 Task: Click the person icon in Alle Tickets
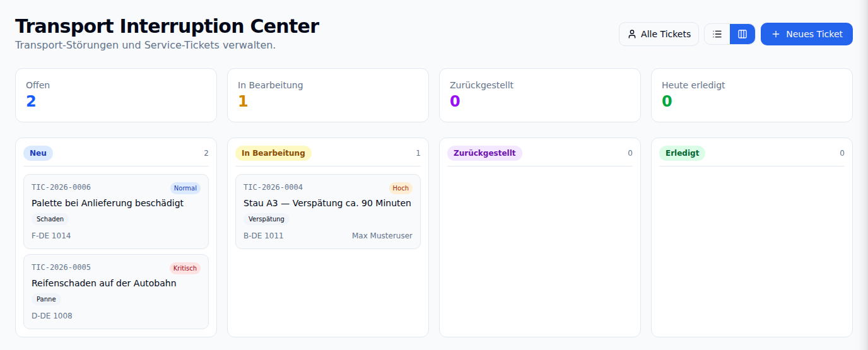point(632,34)
